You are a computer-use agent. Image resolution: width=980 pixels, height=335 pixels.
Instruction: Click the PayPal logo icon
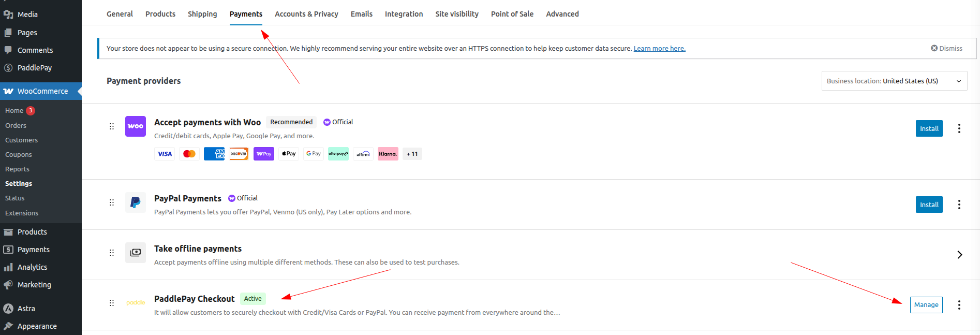tap(136, 202)
